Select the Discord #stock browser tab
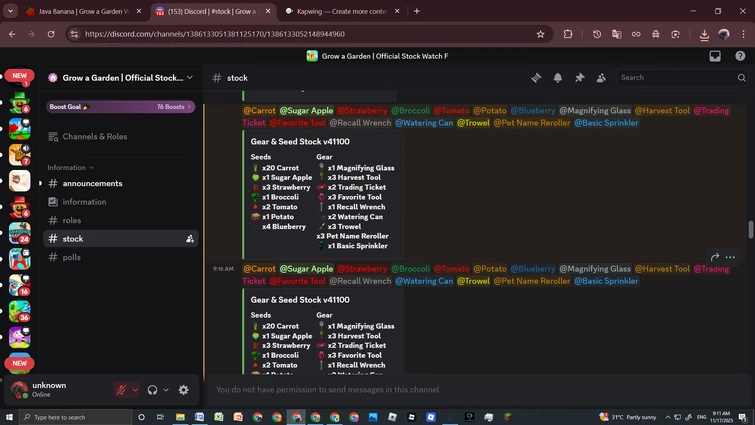Screen dimensions: 755x425 point(213,11)
